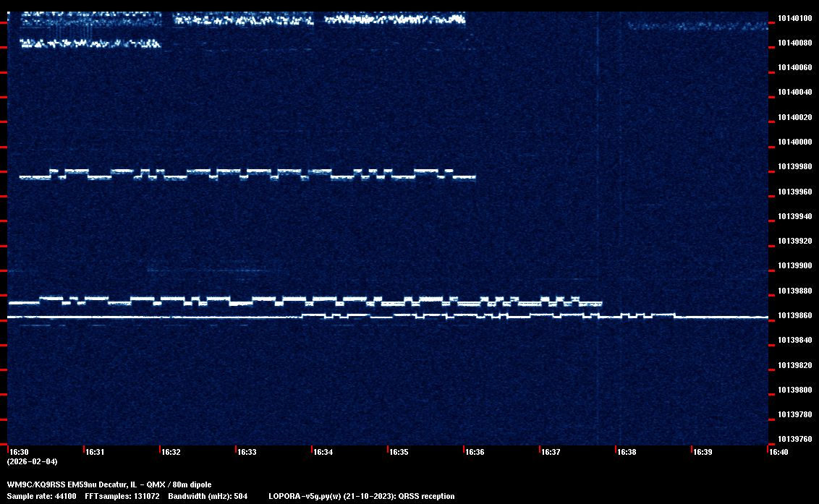
Task: Click the LOPORA-v5g.py(w) QRSS reception text
Action: pos(361,497)
